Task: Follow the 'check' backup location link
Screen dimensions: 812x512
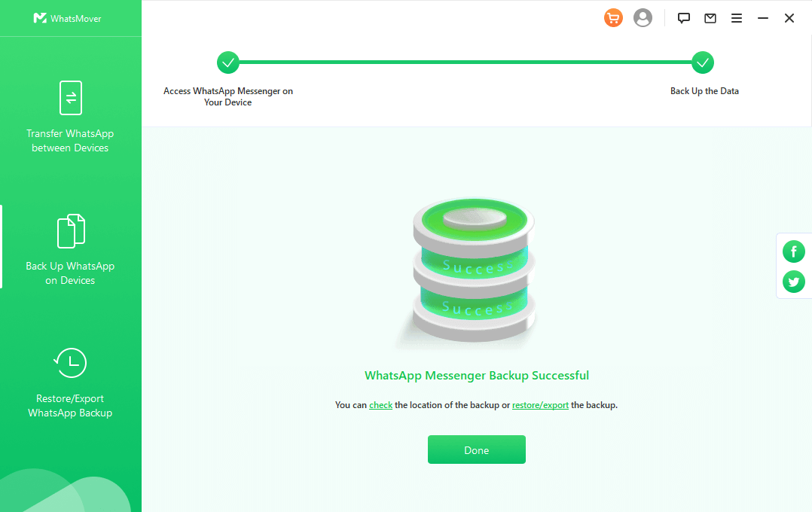Action: [380, 405]
